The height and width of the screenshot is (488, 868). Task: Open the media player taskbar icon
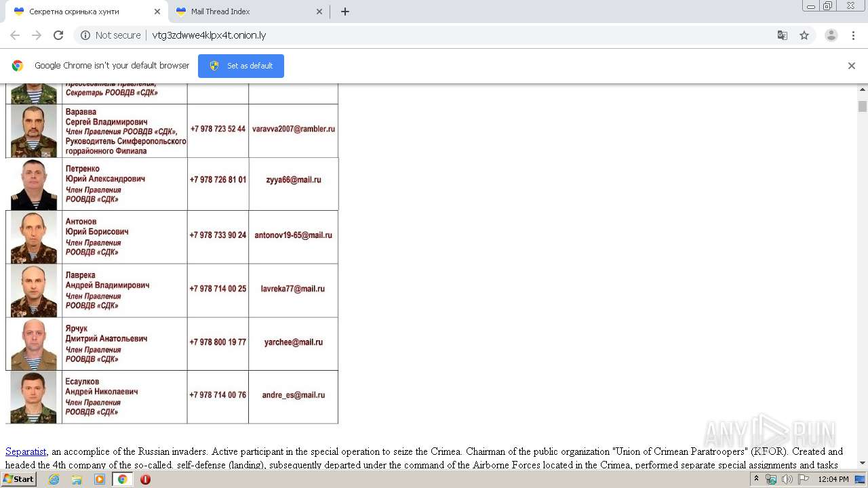[100, 479]
